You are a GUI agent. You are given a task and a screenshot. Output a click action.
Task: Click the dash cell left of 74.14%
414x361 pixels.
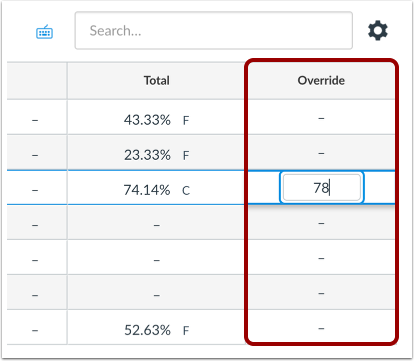pyautogui.click(x=35, y=188)
